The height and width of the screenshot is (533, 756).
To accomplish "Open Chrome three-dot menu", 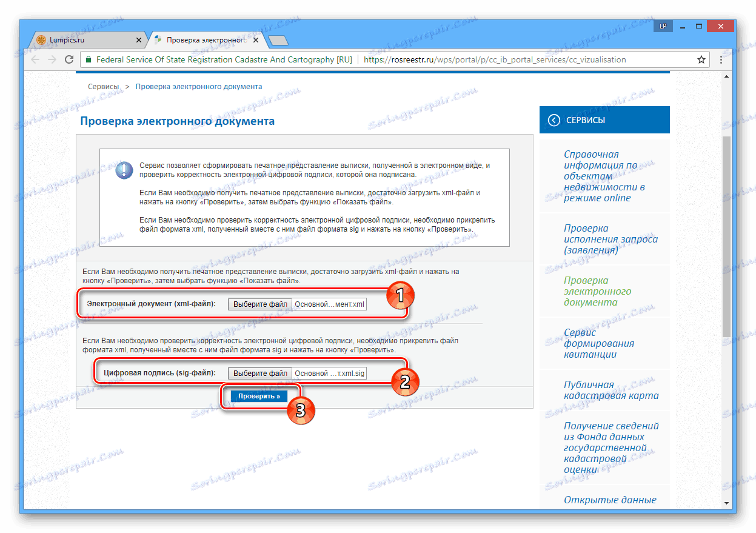I will [x=721, y=59].
